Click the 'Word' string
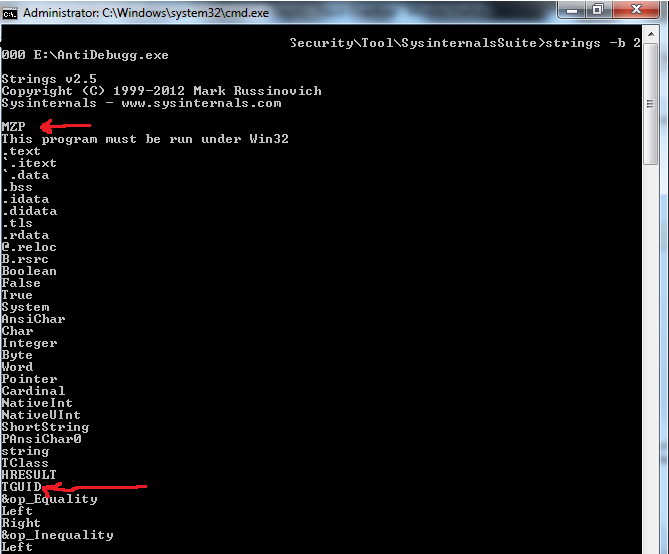 [17, 367]
